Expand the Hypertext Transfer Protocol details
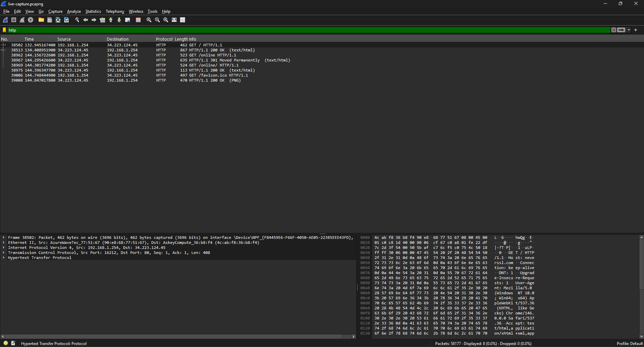The image size is (644, 347). pyautogui.click(x=3, y=258)
